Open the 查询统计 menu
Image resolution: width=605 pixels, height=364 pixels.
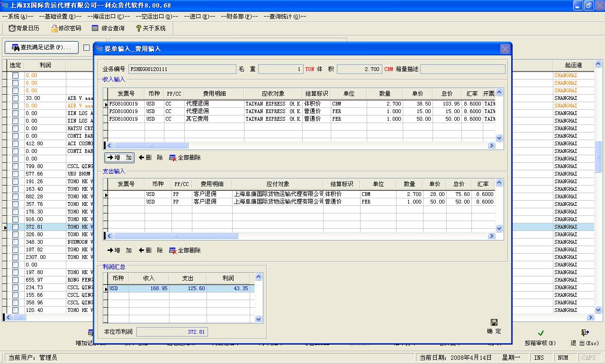click(x=285, y=16)
